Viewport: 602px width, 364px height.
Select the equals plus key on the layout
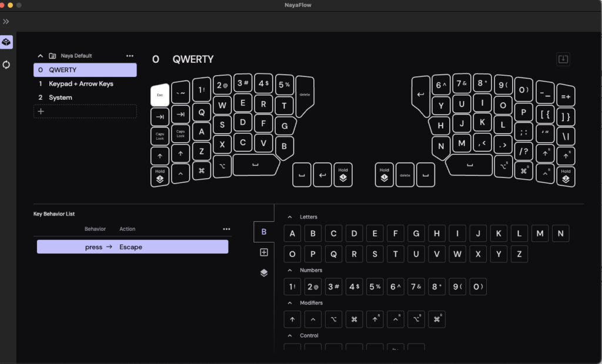pos(566,95)
